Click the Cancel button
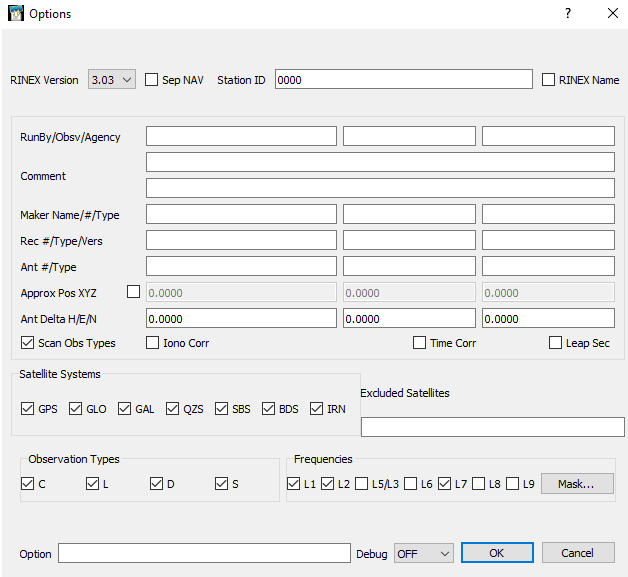628x577 pixels. pos(578,553)
